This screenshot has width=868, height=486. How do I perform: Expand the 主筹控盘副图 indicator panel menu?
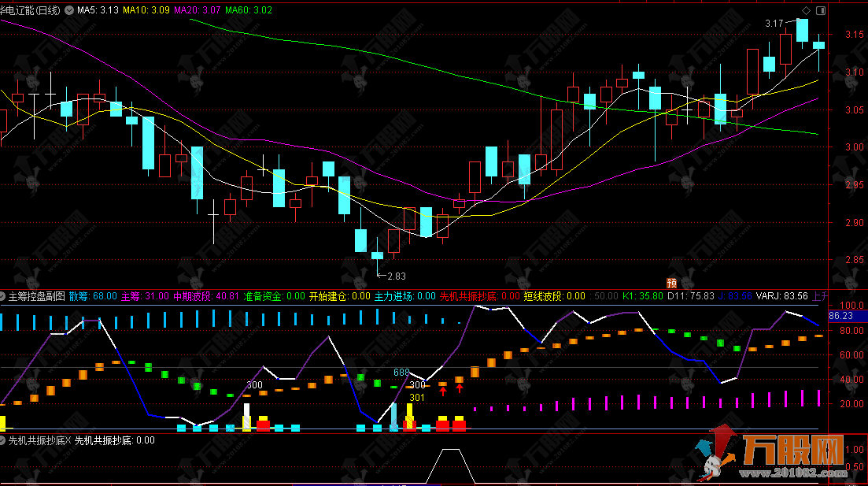[5, 296]
